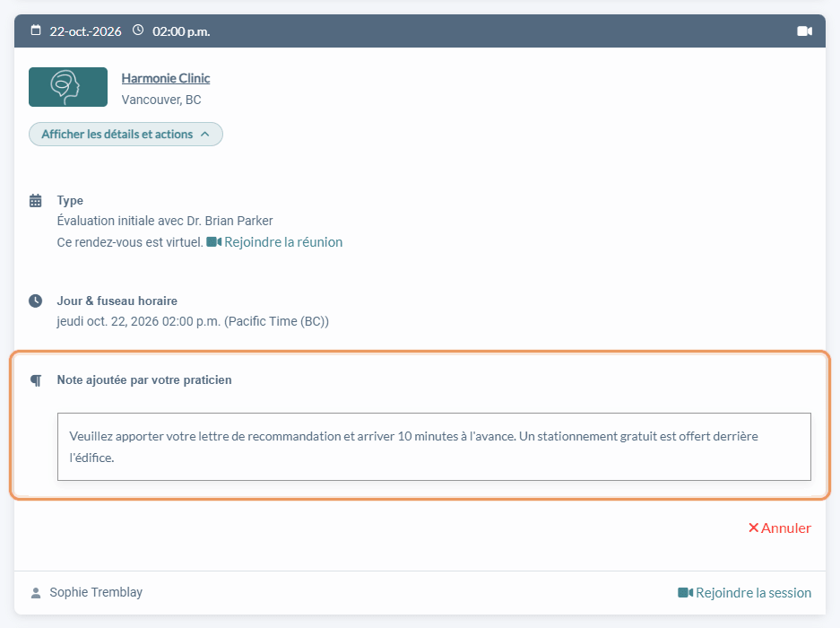Click 'Ce rendez-vous est virtuel.' text
The image size is (840, 628).
pos(130,242)
